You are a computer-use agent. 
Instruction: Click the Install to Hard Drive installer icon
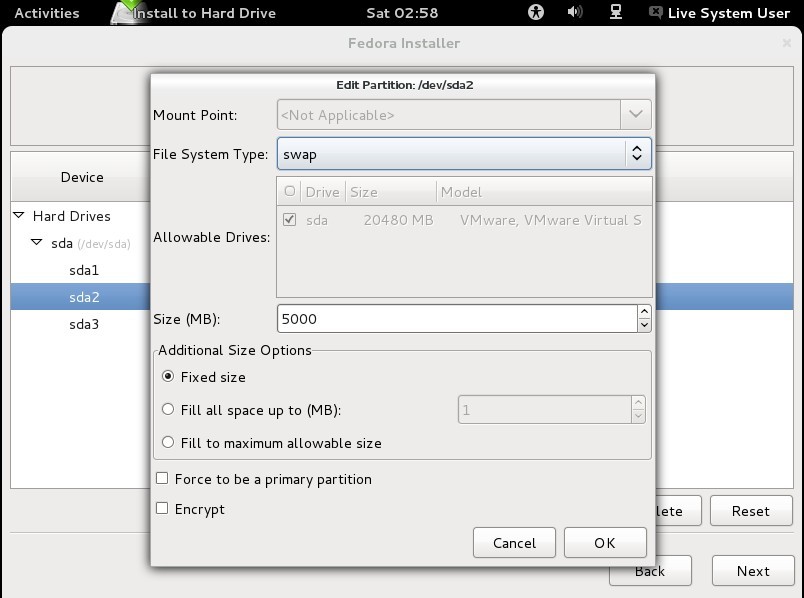click(x=125, y=13)
